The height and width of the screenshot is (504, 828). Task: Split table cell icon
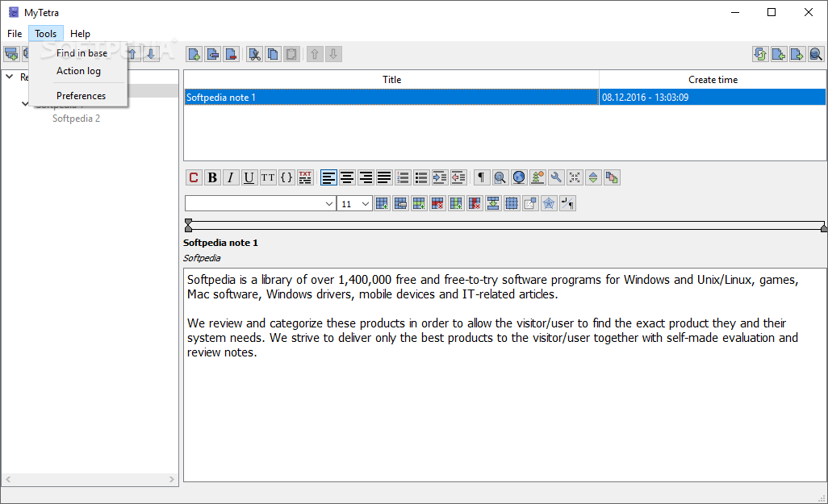[511, 203]
